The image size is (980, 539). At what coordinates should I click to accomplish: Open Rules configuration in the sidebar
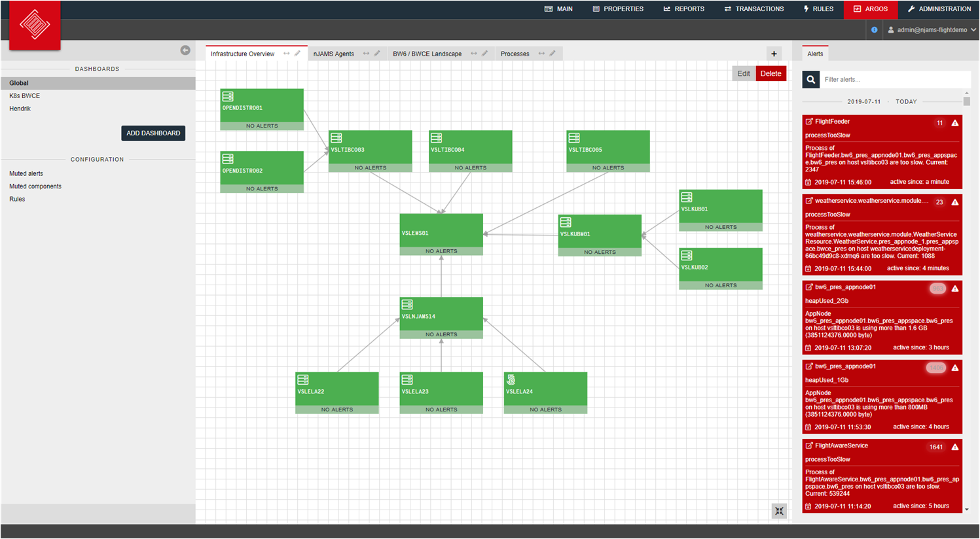click(x=17, y=200)
